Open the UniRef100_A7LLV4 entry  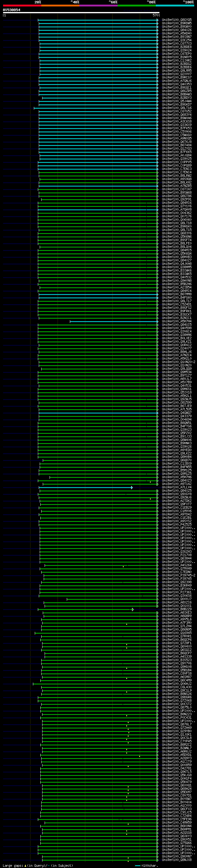(176, 487)
